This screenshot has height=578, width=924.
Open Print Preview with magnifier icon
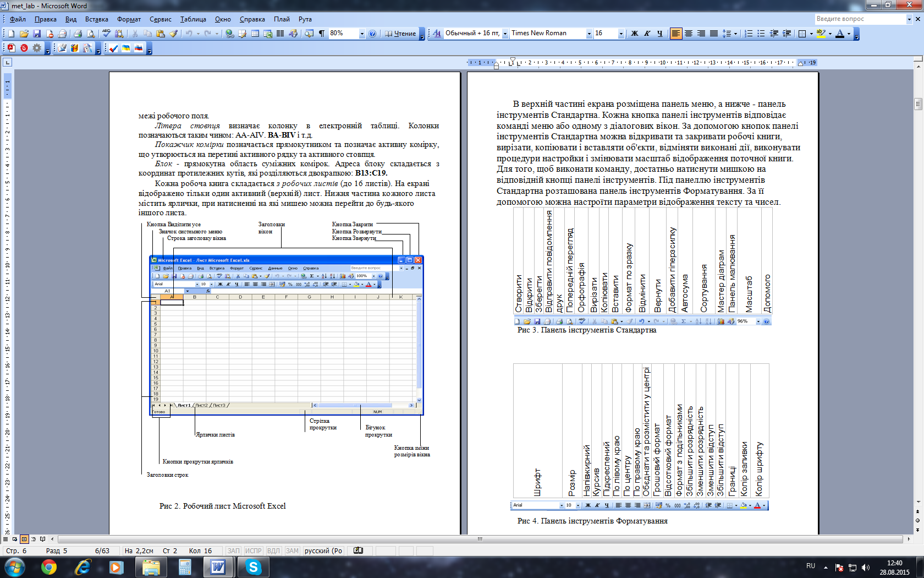(x=91, y=34)
